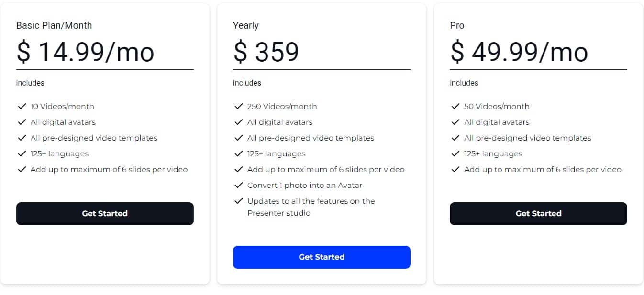The width and height of the screenshot is (644, 295).
Task: Click the blue Get Started button for Yearly
Action: click(x=321, y=257)
